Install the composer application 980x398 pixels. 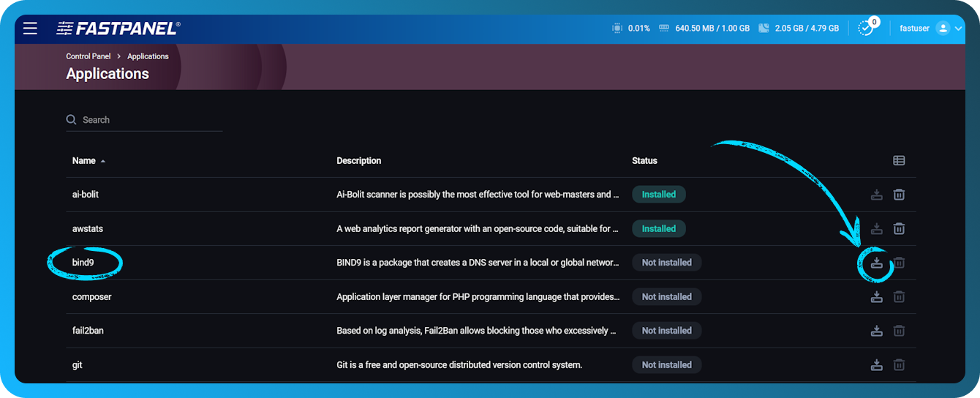[876, 297]
